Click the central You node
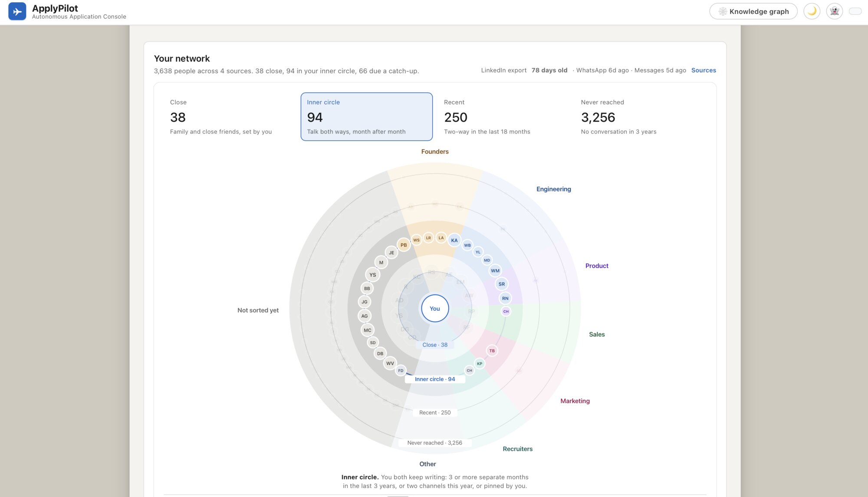Screen dimensions: 868x497 [435, 309]
